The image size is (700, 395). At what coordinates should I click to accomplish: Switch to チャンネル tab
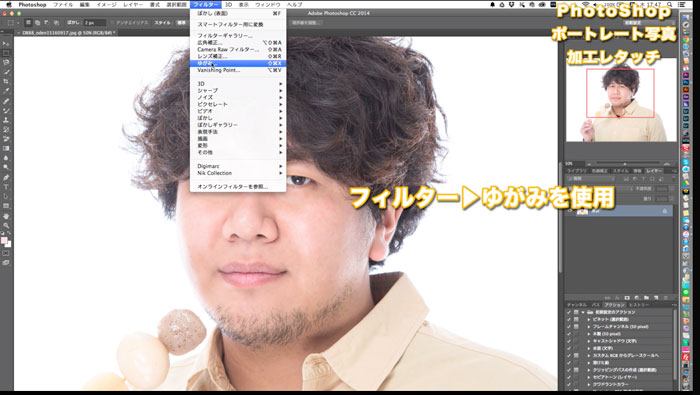point(576,304)
